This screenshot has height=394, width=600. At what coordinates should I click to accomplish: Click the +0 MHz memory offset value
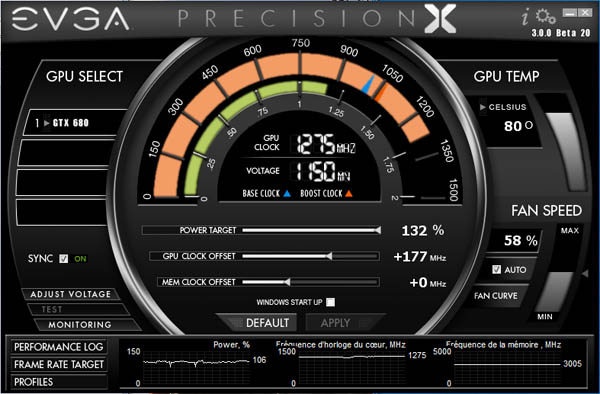point(427,283)
